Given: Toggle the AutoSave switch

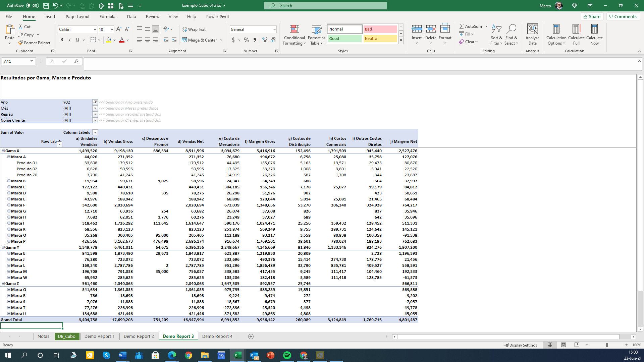Looking at the screenshot, I should click(x=32, y=6).
